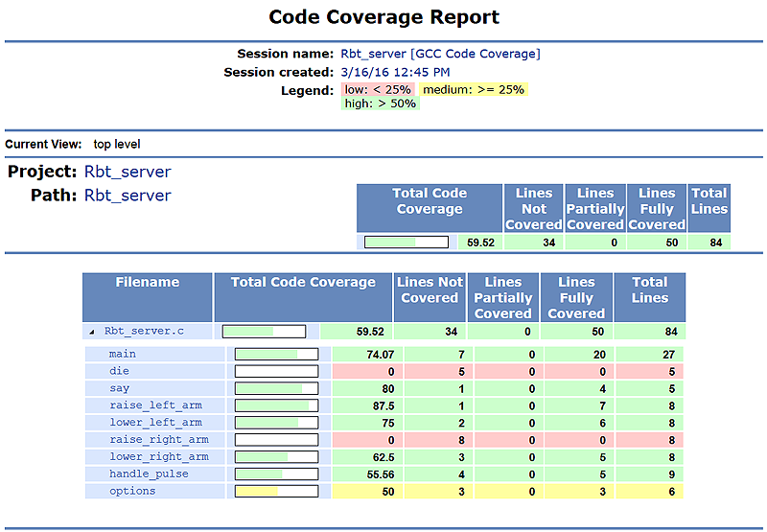Image resolution: width=767 pixels, height=532 pixels.
Task: Sort by Lines Not Covered column in file table
Action: click(x=430, y=290)
